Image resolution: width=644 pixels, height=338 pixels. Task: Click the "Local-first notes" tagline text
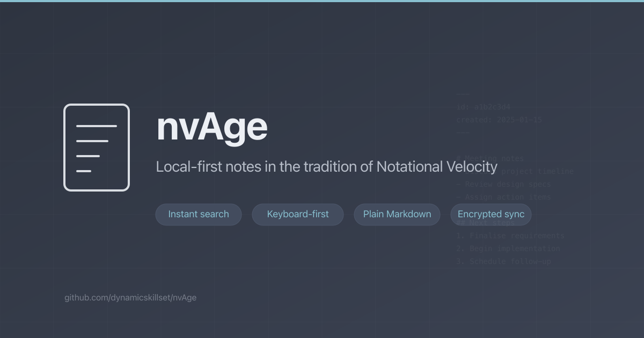point(326,166)
